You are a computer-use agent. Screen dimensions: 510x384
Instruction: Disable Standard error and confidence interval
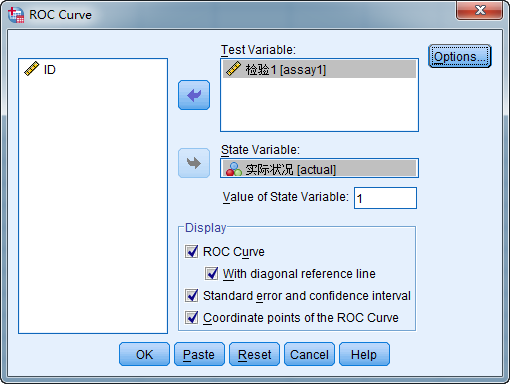coord(192,296)
